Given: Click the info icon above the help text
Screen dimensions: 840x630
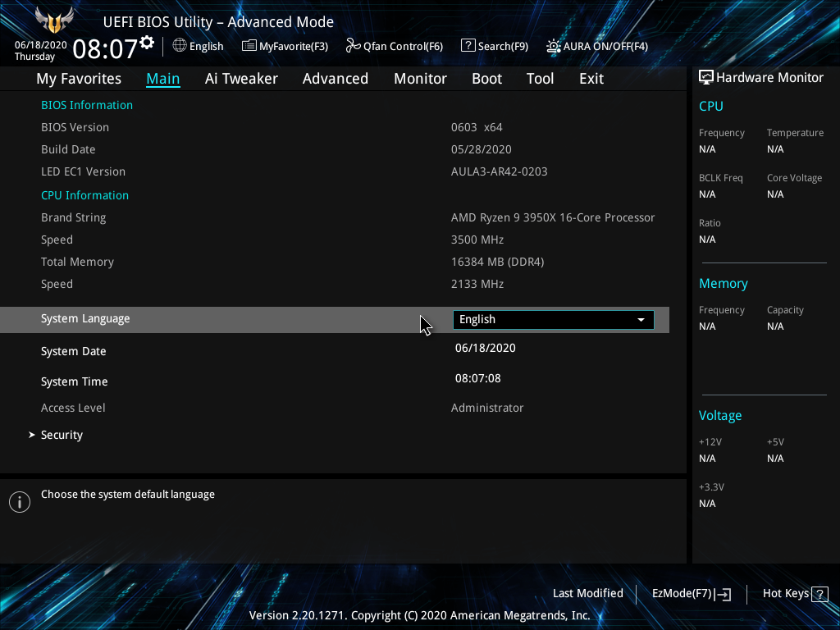Looking at the screenshot, I should click(x=19, y=501).
